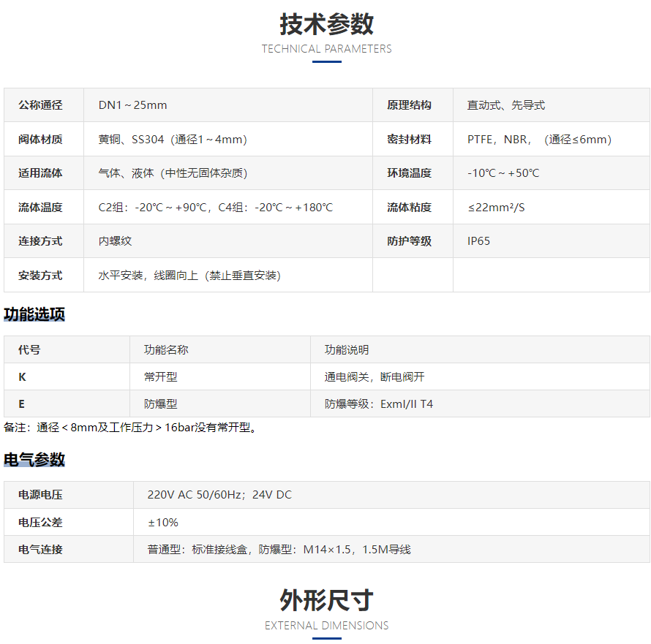Click the PTFE, NBR sealing material cell
The image size is (651, 644).
(x=539, y=140)
